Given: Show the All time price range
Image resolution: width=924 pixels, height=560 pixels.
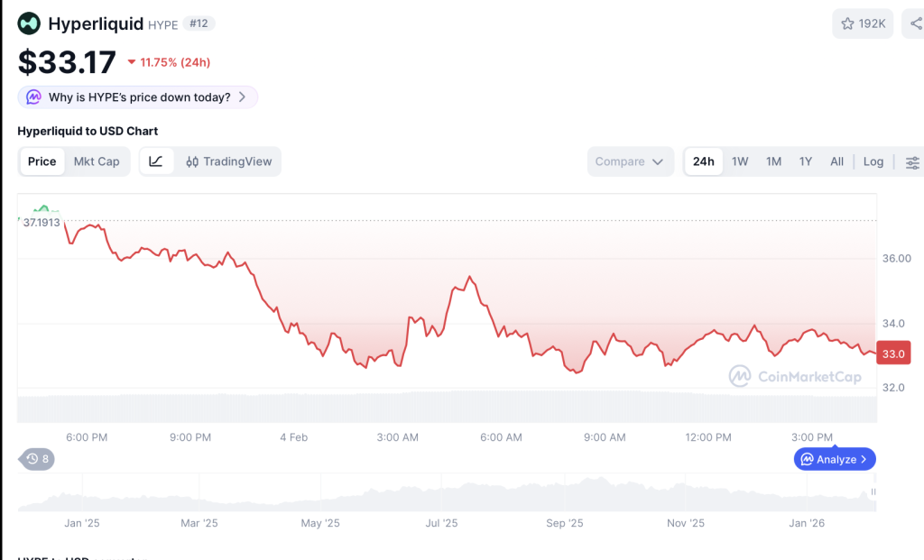Looking at the screenshot, I should [x=836, y=161].
